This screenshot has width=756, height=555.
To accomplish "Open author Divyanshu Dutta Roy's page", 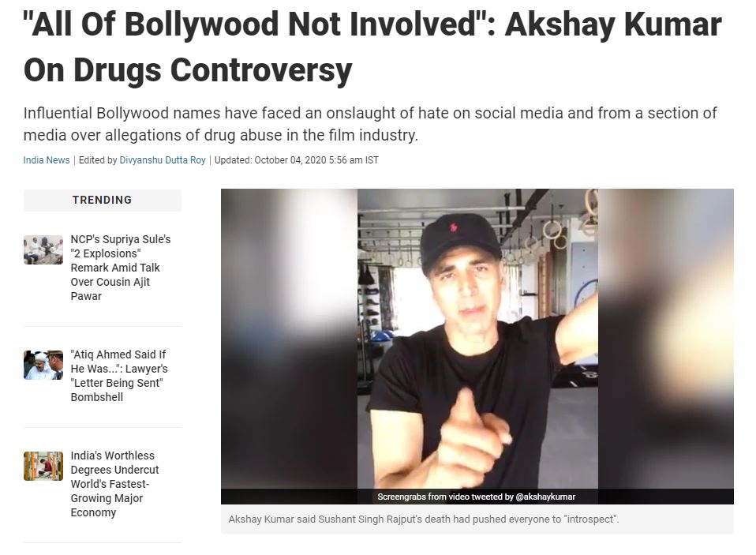I will point(163,160).
